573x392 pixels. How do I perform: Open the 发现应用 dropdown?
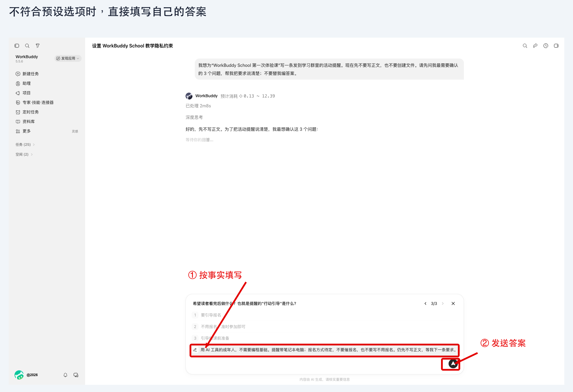(68, 58)
